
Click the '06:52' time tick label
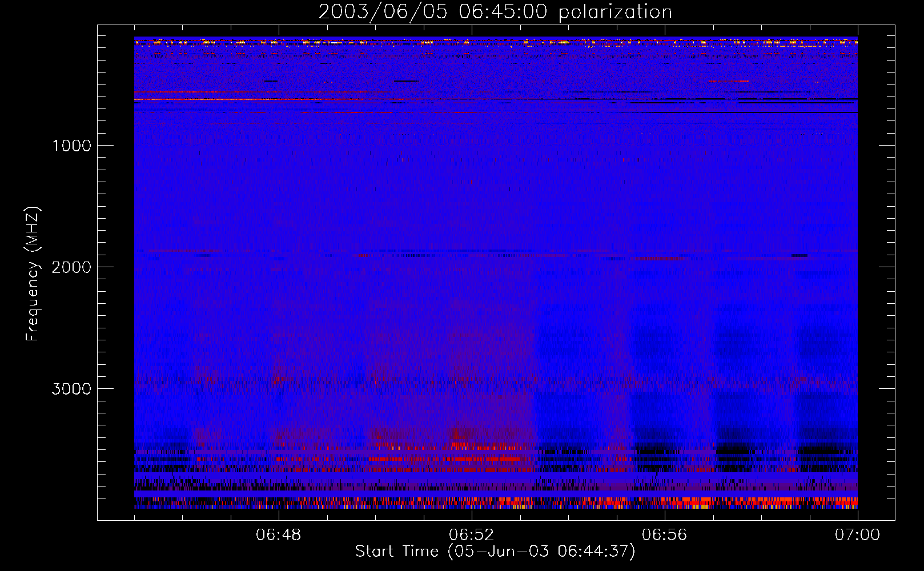point(472,535)
